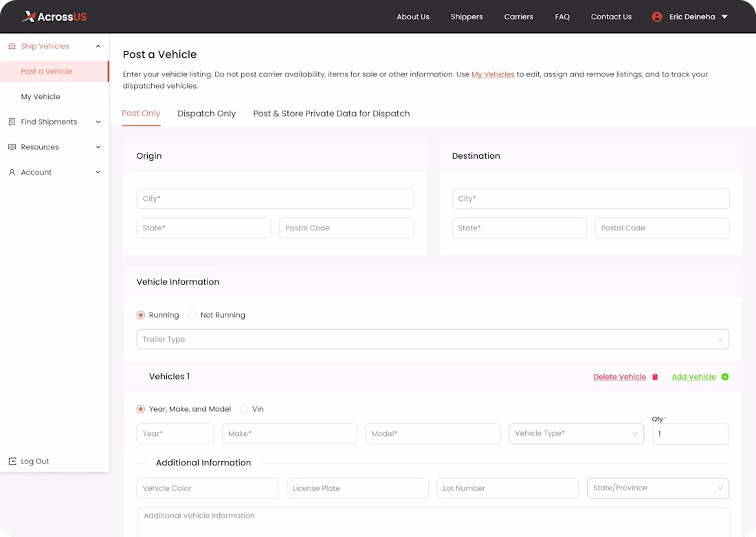
Task: Click the Eric Deineha user avatar
Action: (657, 17)
